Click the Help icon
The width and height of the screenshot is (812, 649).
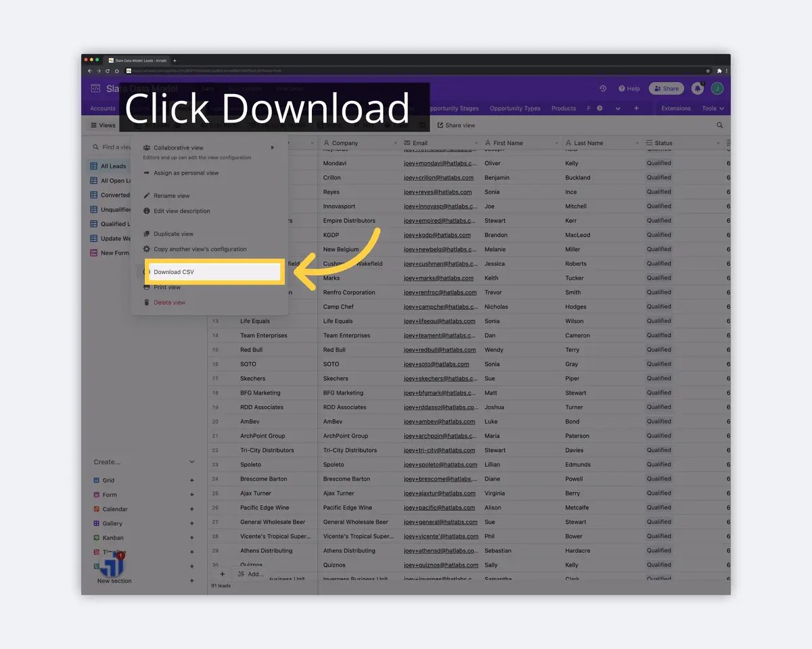point(621,88)
